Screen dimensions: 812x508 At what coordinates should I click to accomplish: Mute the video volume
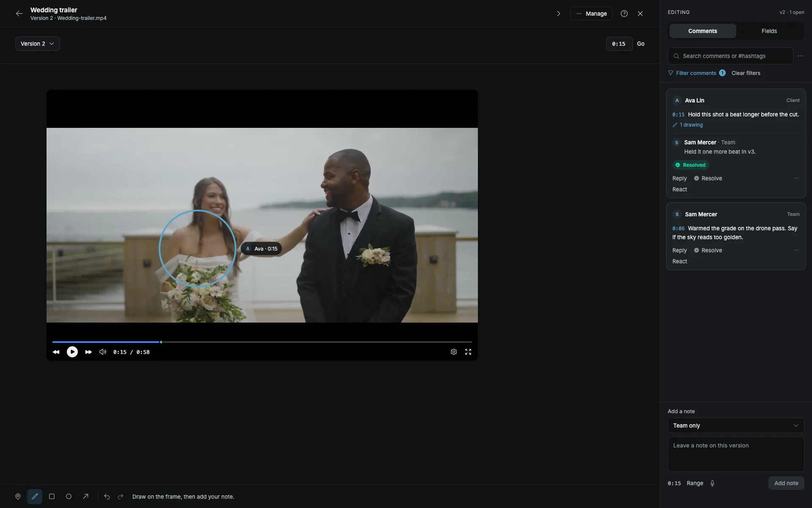[103, 352]
